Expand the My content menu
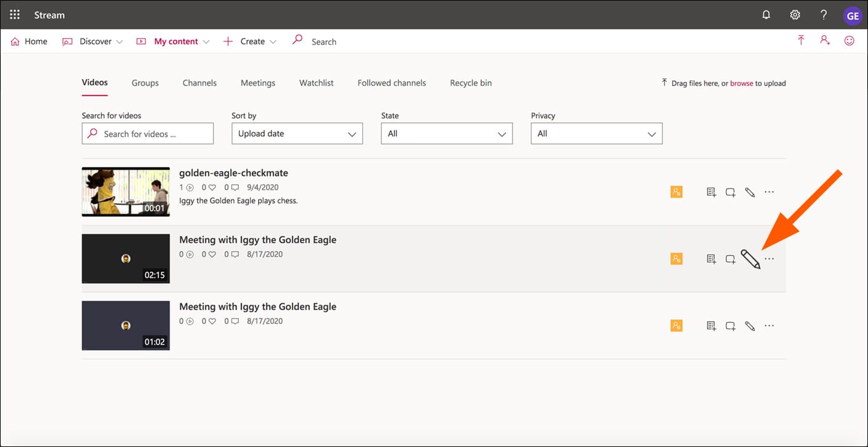 tap(176, 41)
